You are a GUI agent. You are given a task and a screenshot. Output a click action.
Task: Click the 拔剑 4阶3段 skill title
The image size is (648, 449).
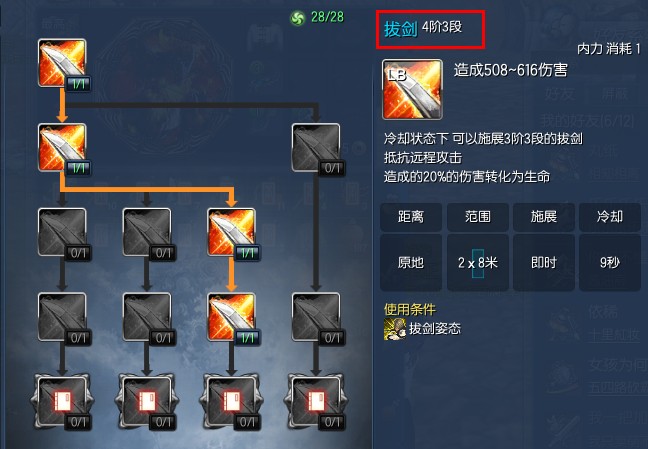[423, 28]
